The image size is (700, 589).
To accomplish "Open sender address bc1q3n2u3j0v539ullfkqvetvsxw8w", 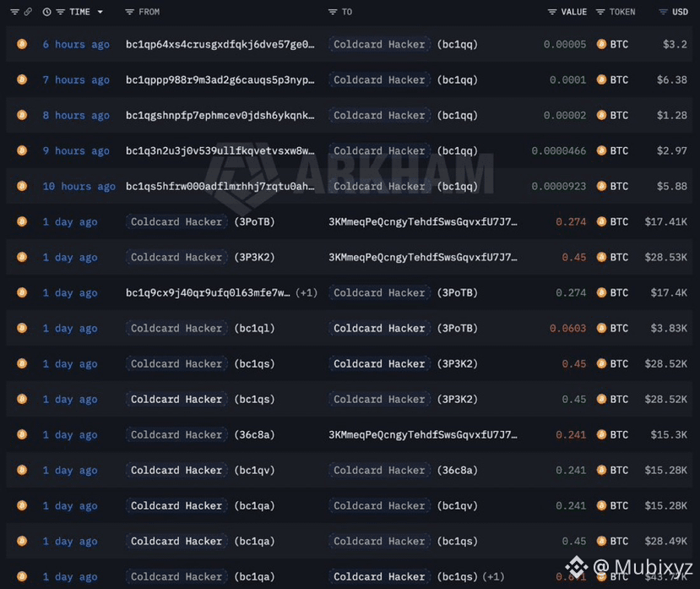I will click(220, 151).
